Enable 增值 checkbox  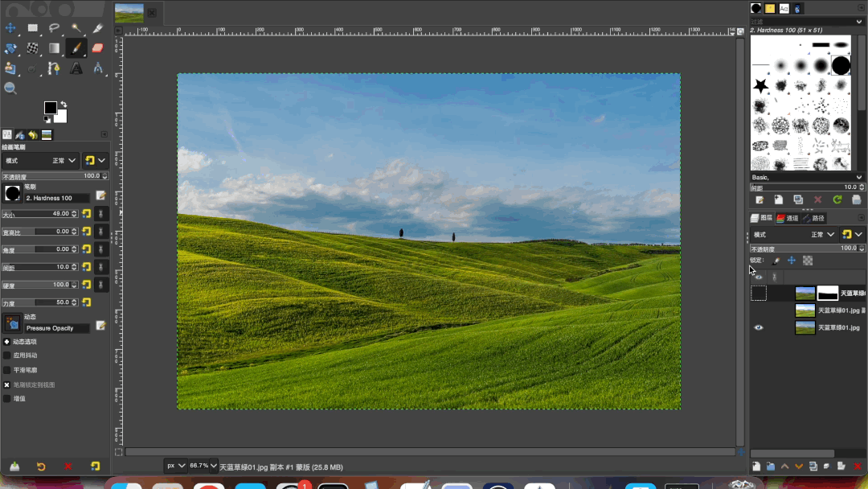(7, 399)
